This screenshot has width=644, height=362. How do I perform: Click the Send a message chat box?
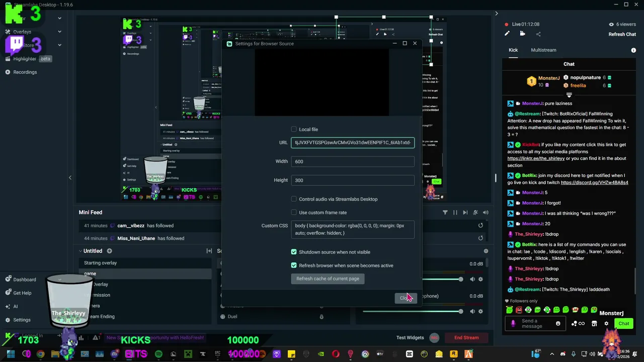(x=536, y=324)
